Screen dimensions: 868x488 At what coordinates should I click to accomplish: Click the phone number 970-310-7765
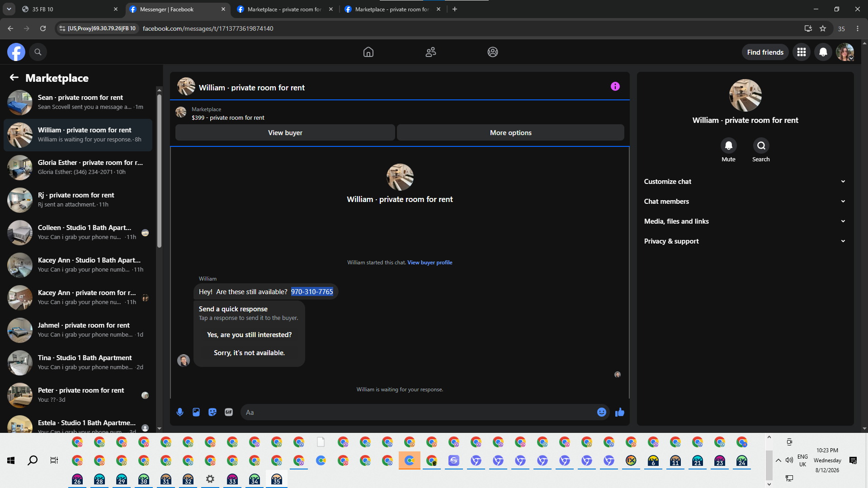[312, 292]
